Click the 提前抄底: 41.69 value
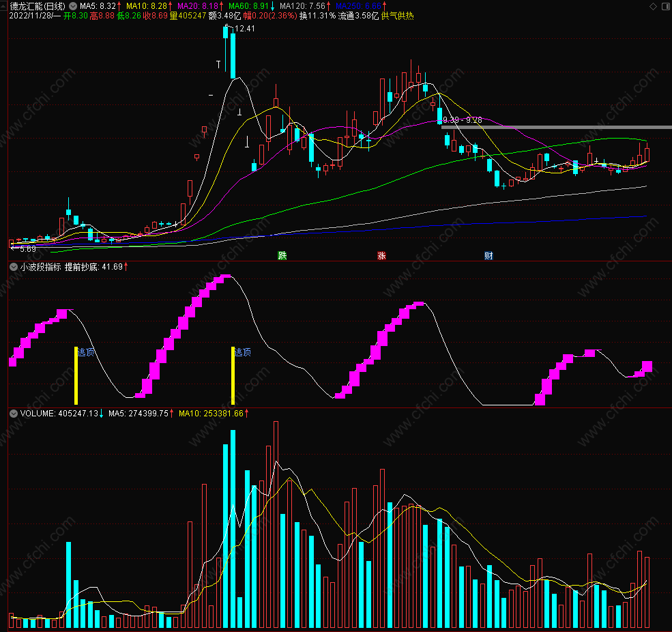Image resolution: width=672 pixels, height=632 pixels. click(x=94, y=267)
